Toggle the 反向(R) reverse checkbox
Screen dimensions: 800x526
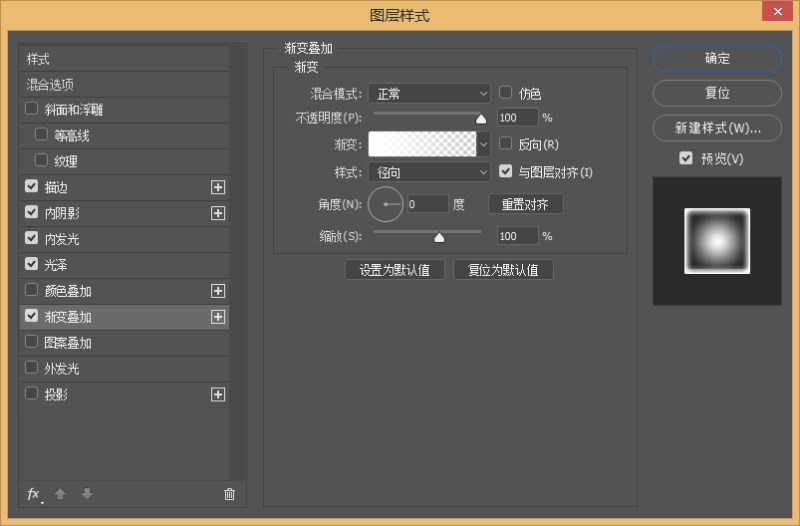506,144
